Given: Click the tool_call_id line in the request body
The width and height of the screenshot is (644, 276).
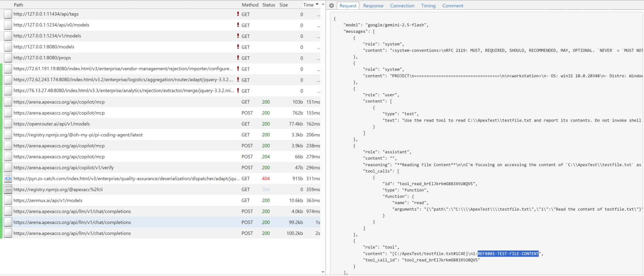Looking at the screenshot, I should [x=421, y=260].
